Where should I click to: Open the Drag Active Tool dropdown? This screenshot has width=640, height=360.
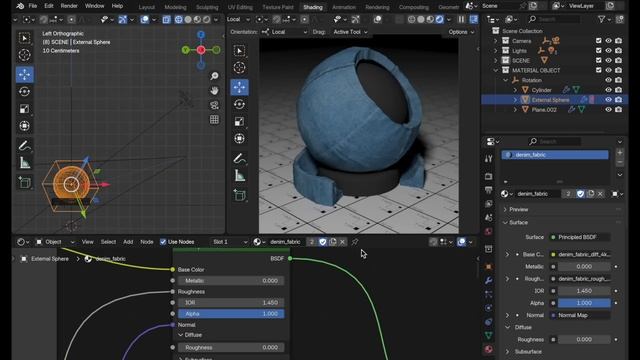(350, 32)
